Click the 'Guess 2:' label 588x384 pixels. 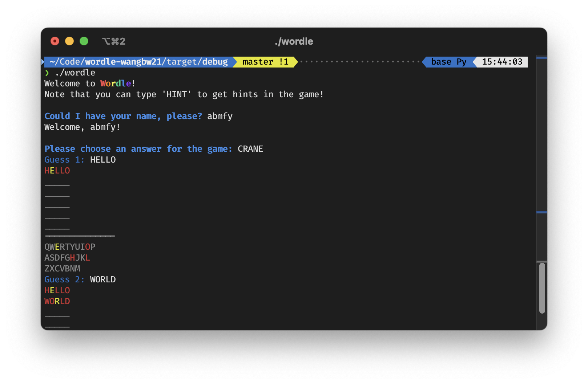[x=64, y=279]
